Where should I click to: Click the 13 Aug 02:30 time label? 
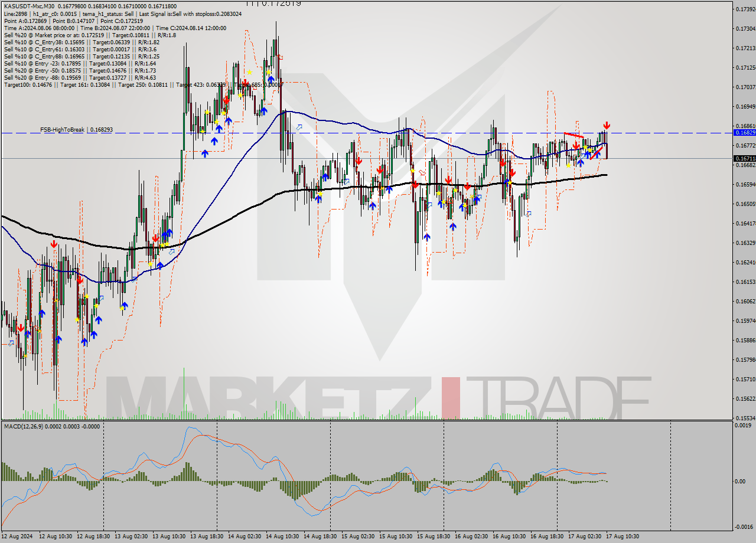pyautogui.click(x=131, y=536)
